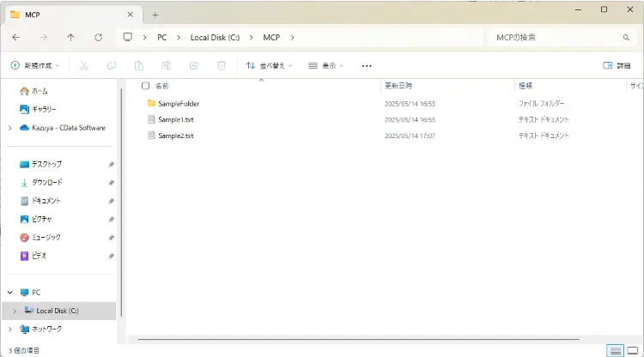644x357 pixels.
Task: Click the Paste clipboard icon
Action: tap(139, 66)
